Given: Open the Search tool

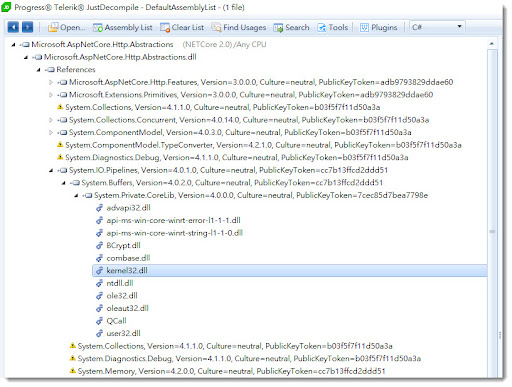Looking at the screenshot, I should point(291,27).
